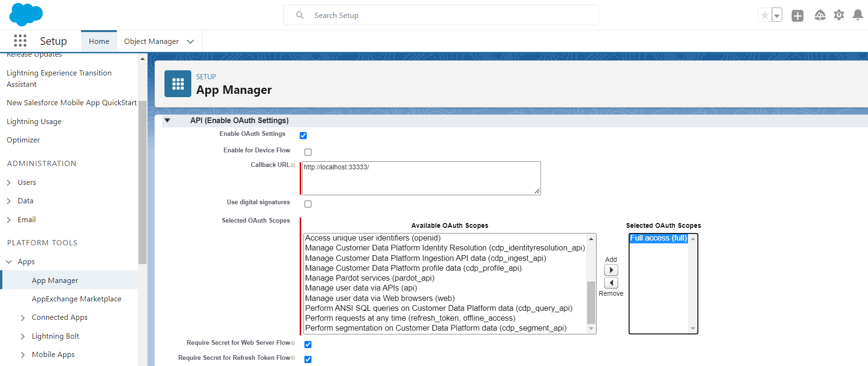Click into the Search Setup field
This screenshot has height=366, width=868.
click(441, 16)
